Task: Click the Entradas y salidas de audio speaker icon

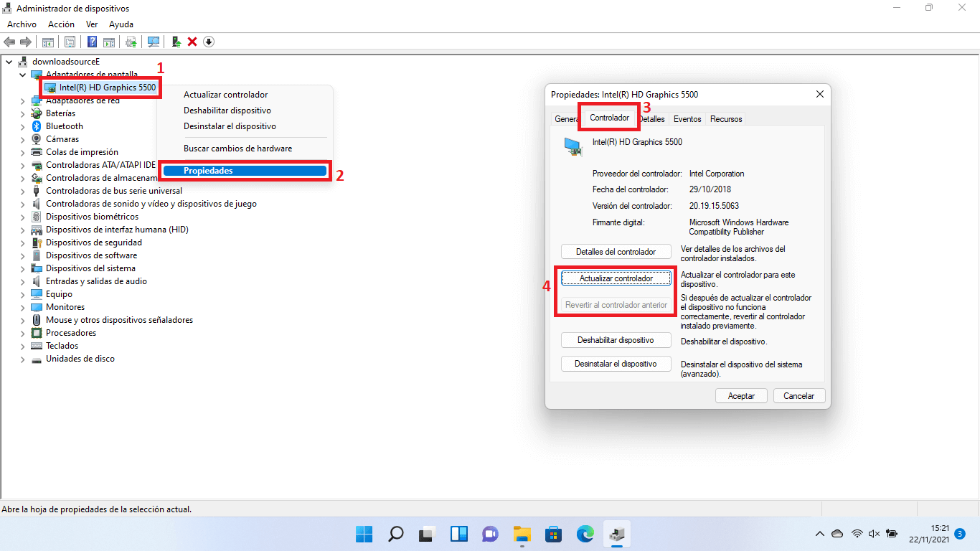Action: (37, 281)
